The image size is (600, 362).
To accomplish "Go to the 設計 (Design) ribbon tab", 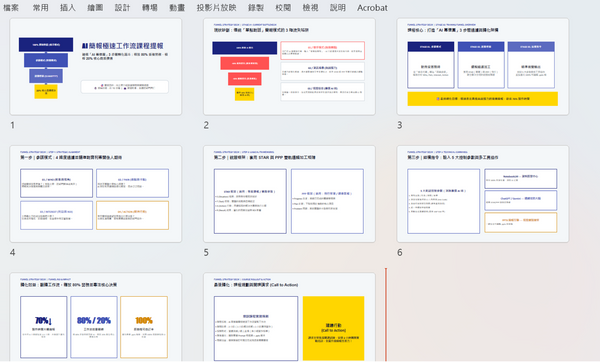I will click(x=122, y=8).
